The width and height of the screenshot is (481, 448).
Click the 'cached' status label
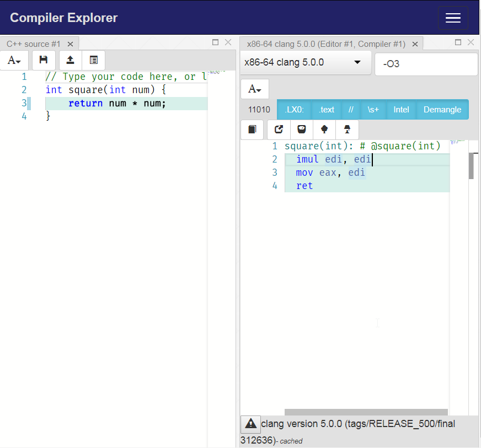coord(291,441)
